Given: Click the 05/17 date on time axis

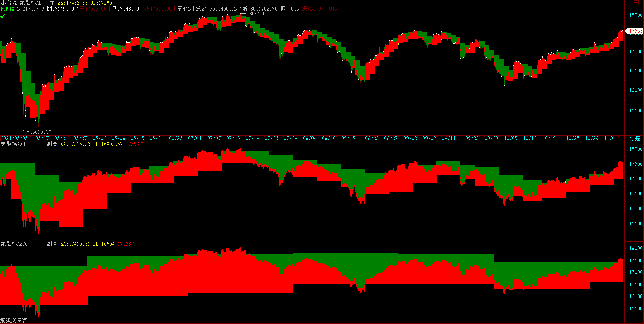Looking at the screenshot, I should coord(42,138).
